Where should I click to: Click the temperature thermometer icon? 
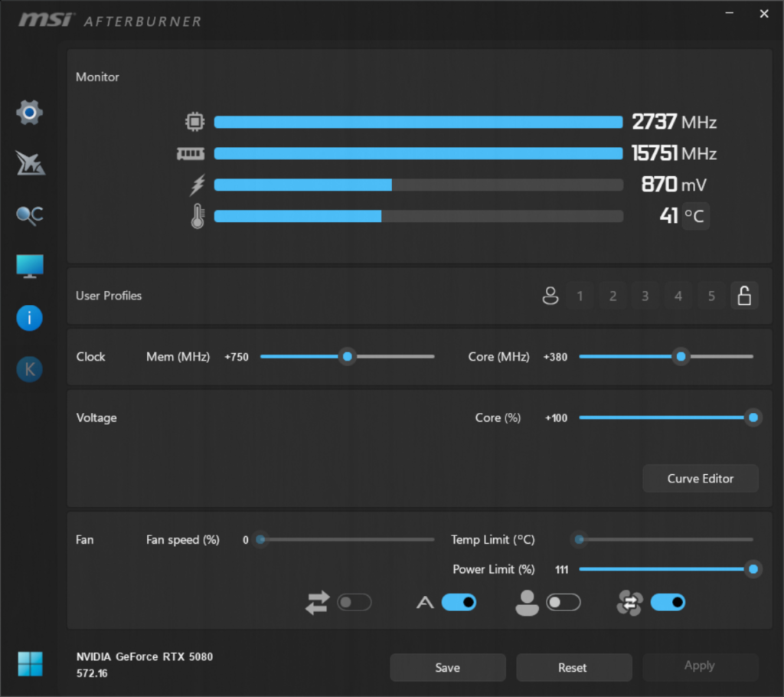pos(198,216)
